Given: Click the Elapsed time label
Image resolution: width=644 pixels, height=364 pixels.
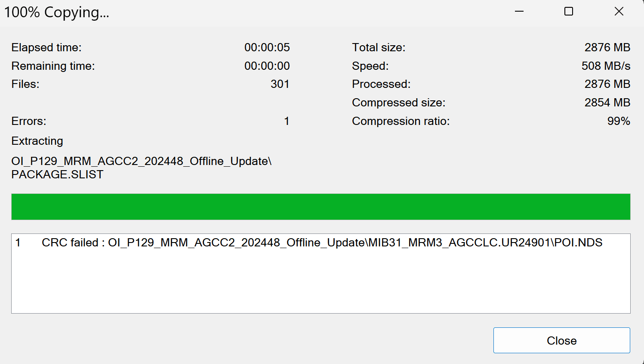Looking at the screenshot, I should 46,47.
